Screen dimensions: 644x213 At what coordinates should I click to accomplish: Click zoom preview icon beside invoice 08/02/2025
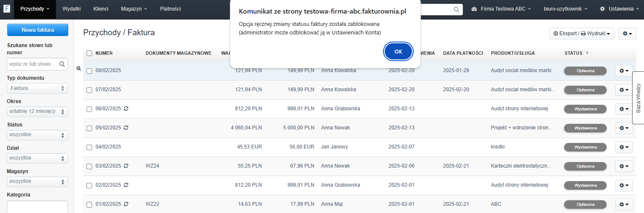point(78,68)
